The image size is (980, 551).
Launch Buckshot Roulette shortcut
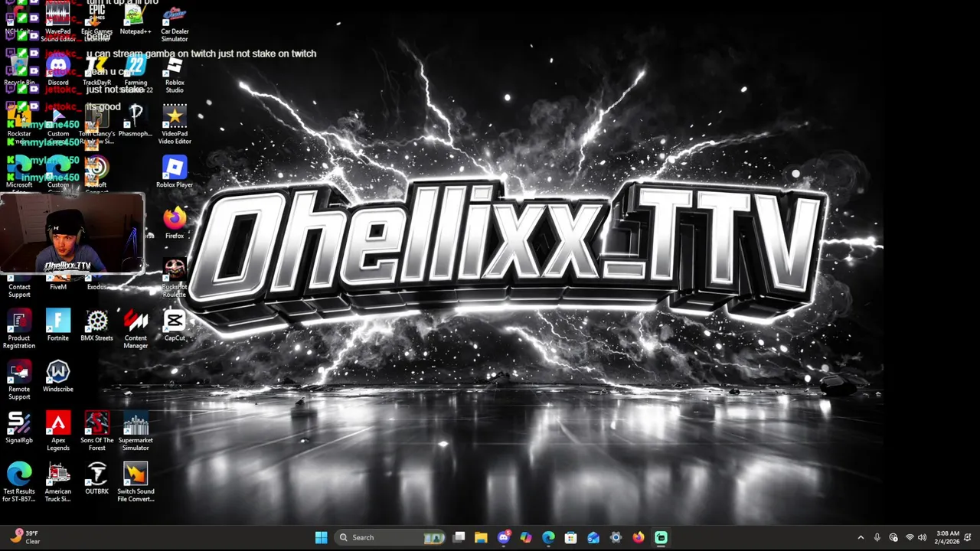click(175, 278)
